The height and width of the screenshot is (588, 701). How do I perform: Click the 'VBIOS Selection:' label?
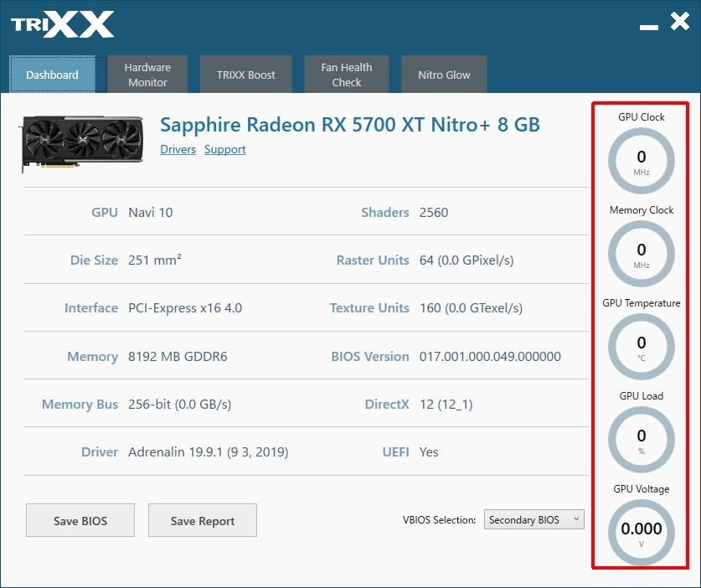tap(439, 520)
